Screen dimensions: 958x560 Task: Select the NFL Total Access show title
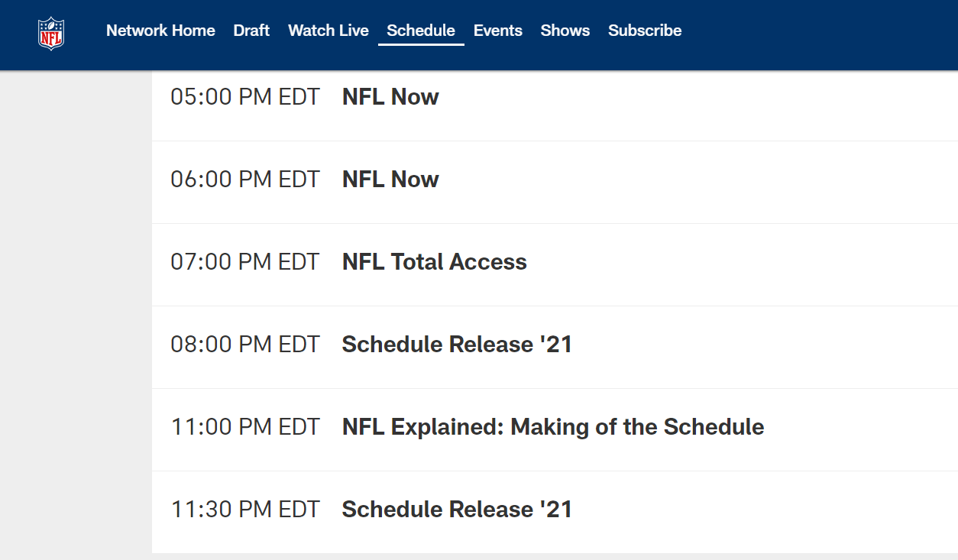pos(434,262)
